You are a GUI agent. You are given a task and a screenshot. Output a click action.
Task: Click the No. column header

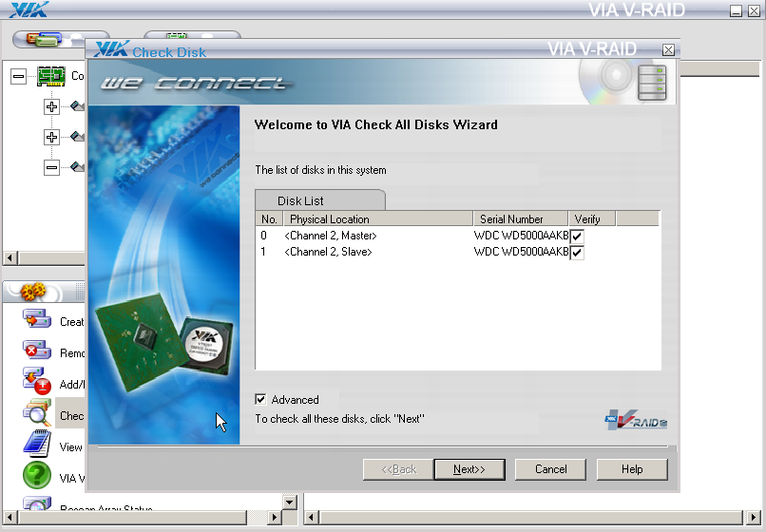coord(269,218)
